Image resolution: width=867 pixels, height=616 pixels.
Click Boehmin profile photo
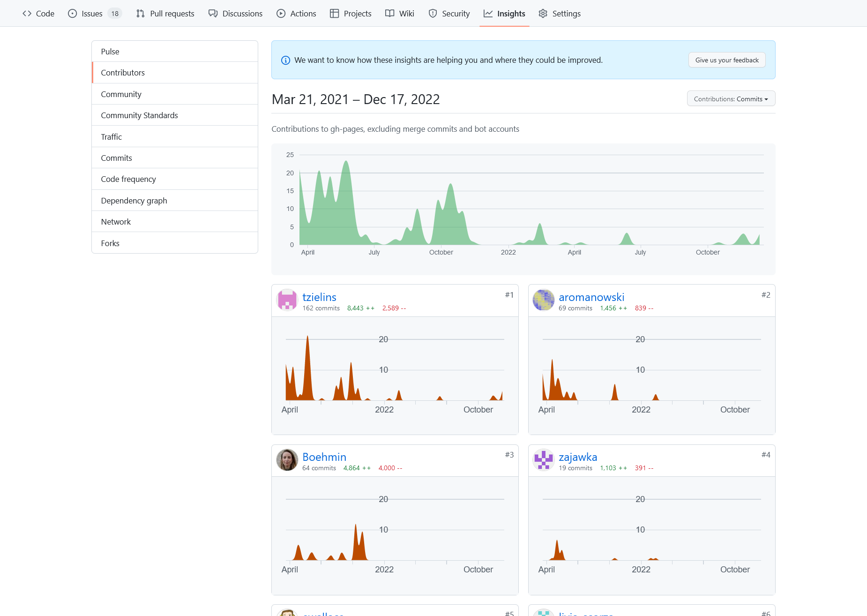click(287, 460)
